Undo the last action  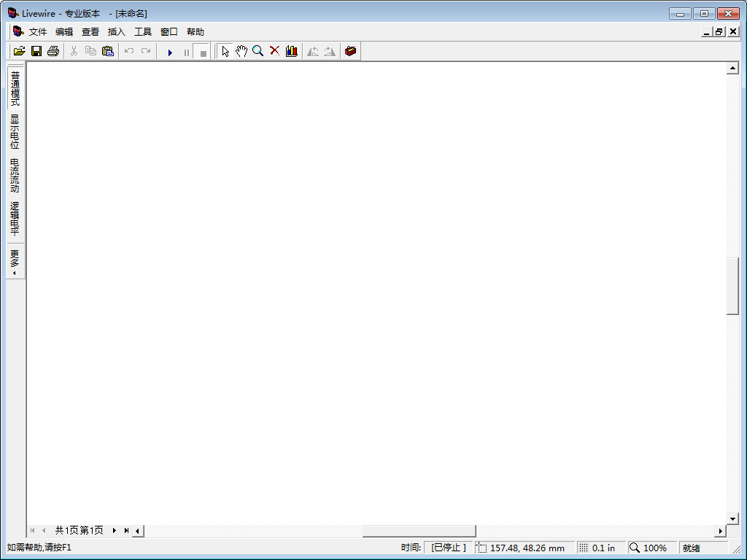point(128,51)
